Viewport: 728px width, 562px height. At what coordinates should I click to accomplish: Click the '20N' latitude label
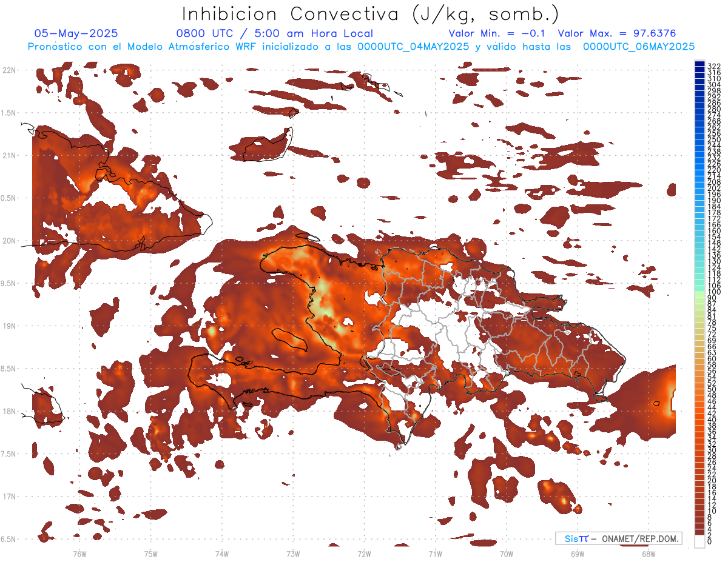point(9,241)
